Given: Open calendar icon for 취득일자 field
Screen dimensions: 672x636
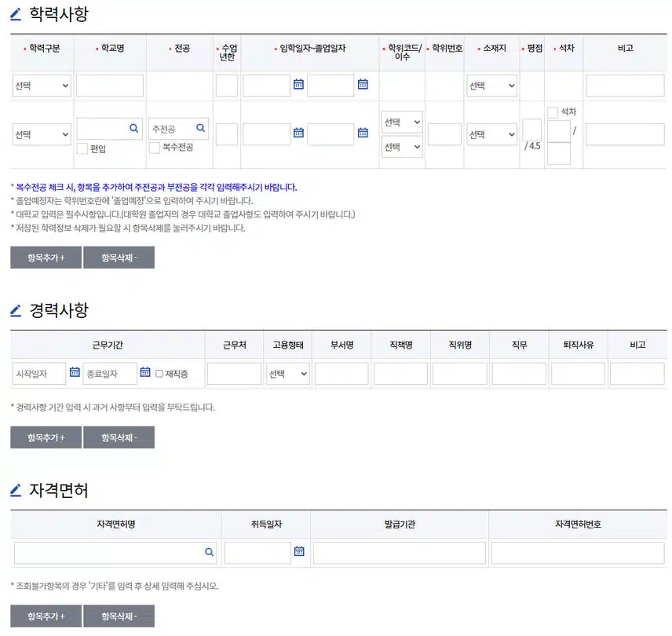Looking at the screenshot, I should 299,551.
